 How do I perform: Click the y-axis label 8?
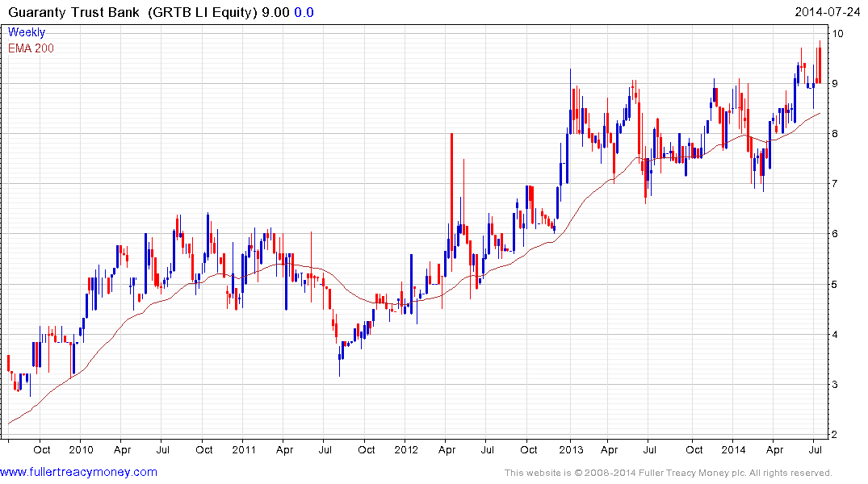pyautogui.click(x=835, y=133)
